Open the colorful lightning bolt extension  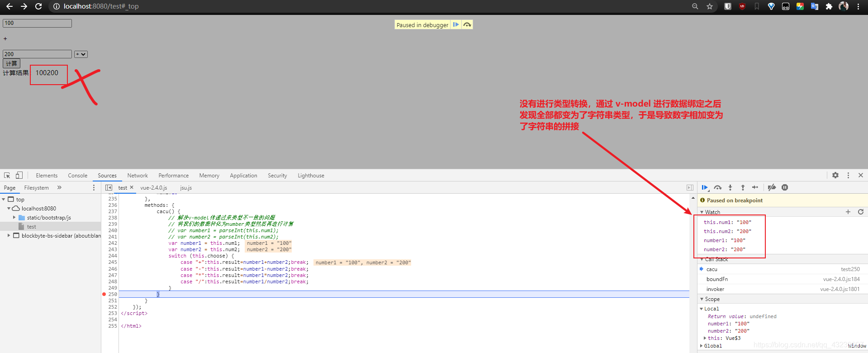[800, 6]
